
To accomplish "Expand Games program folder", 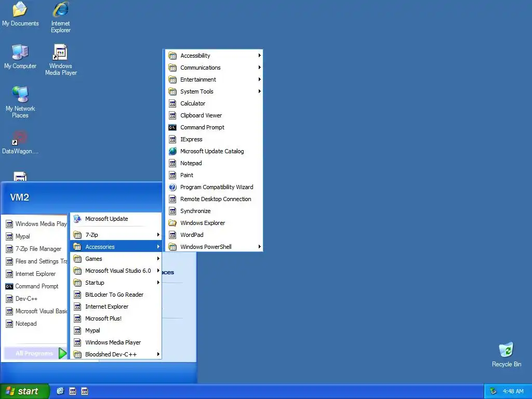I will coord(116,259).
